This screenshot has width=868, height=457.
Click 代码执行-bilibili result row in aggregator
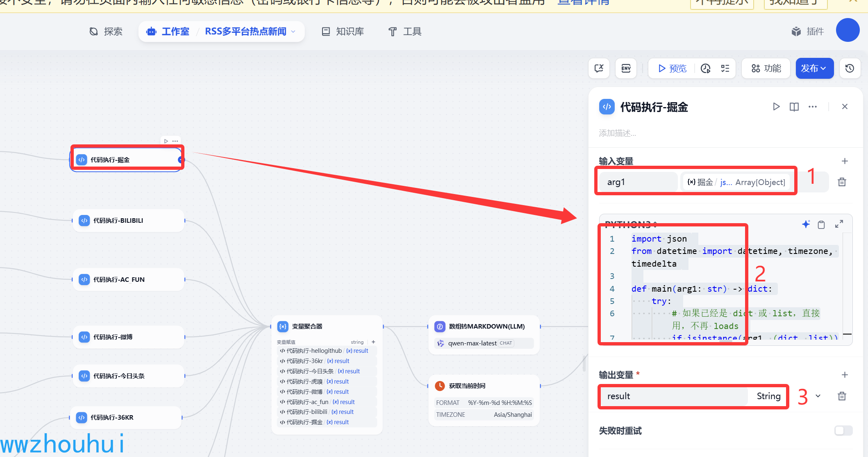[x=327, y=412]
